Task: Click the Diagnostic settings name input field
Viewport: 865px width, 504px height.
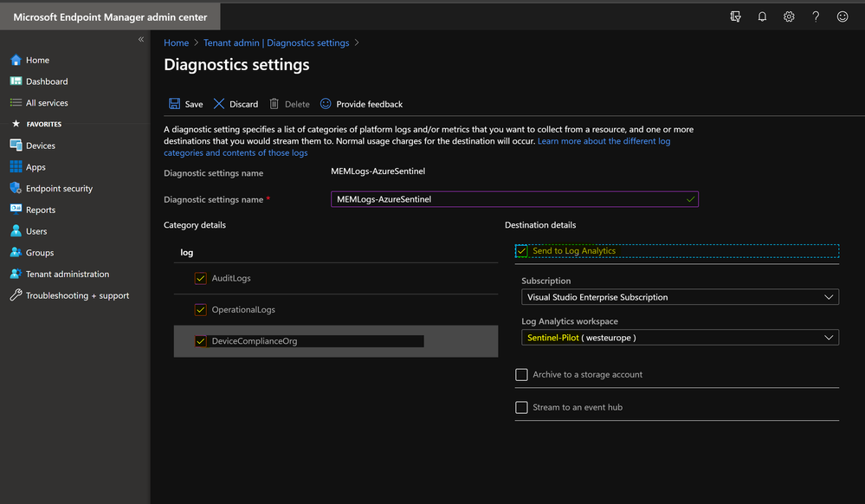Action: 514,199
